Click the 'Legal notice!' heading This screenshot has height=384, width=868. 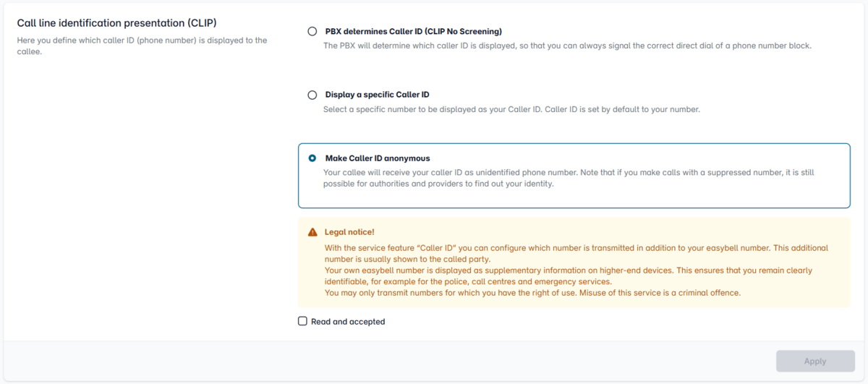click(x=349, y=232)
